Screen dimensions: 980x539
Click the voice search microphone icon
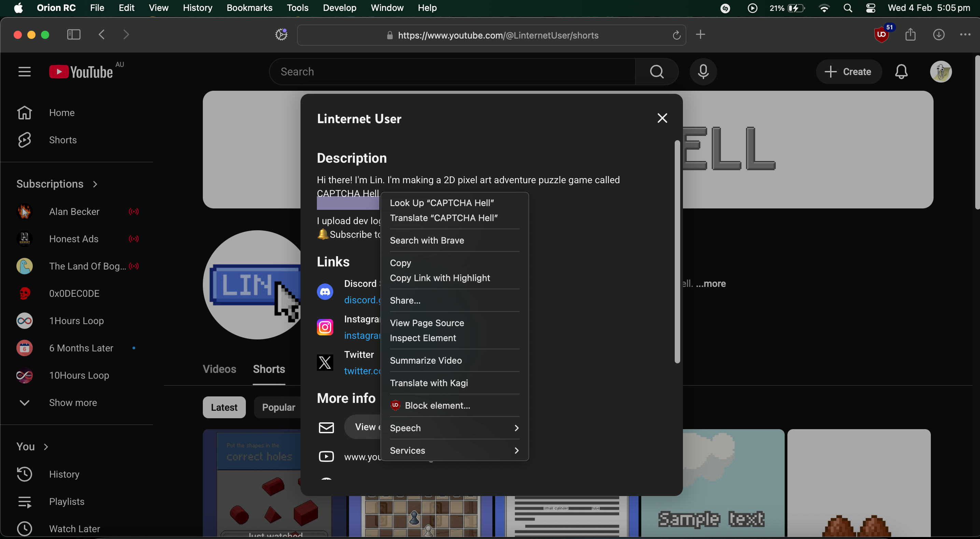[703, 72]
